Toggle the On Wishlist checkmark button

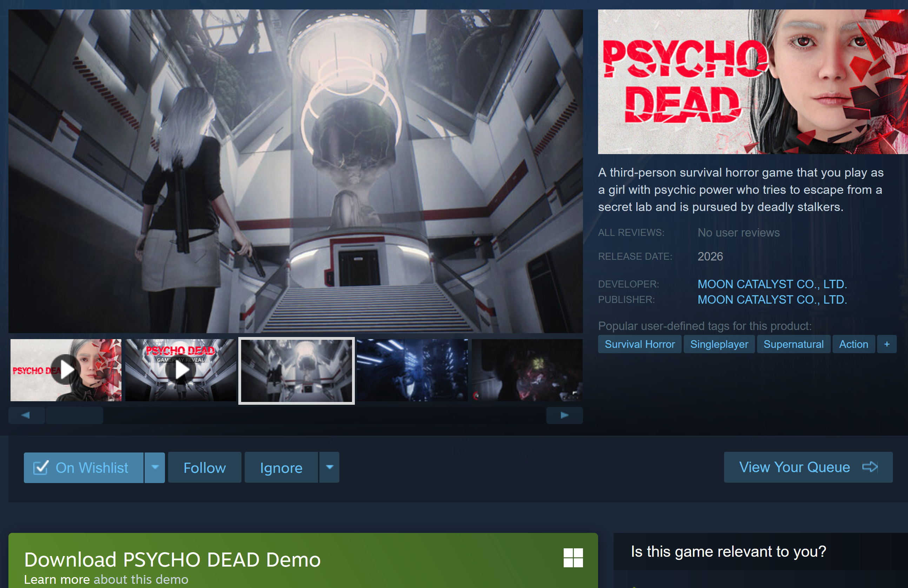click(84, 468)
